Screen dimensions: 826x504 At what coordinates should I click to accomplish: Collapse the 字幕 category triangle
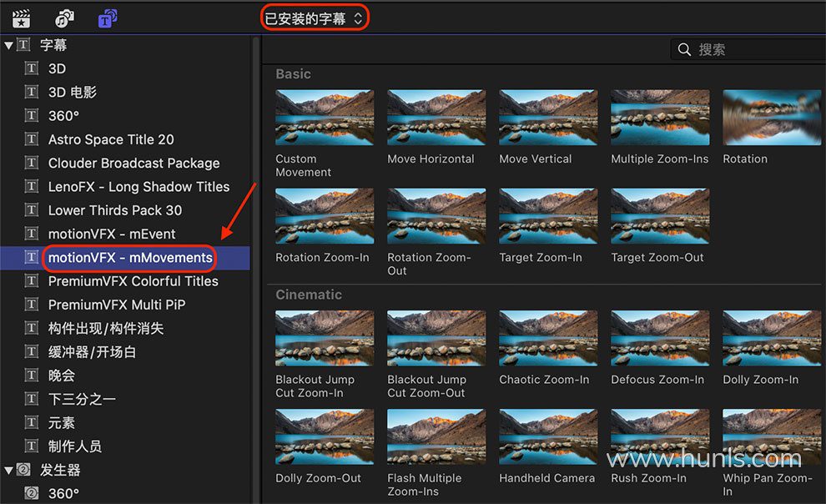[8, 45]
